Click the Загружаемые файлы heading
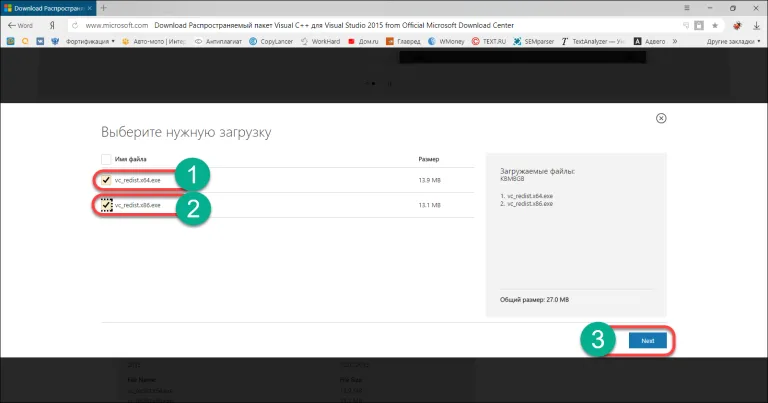 pos(537,171)
